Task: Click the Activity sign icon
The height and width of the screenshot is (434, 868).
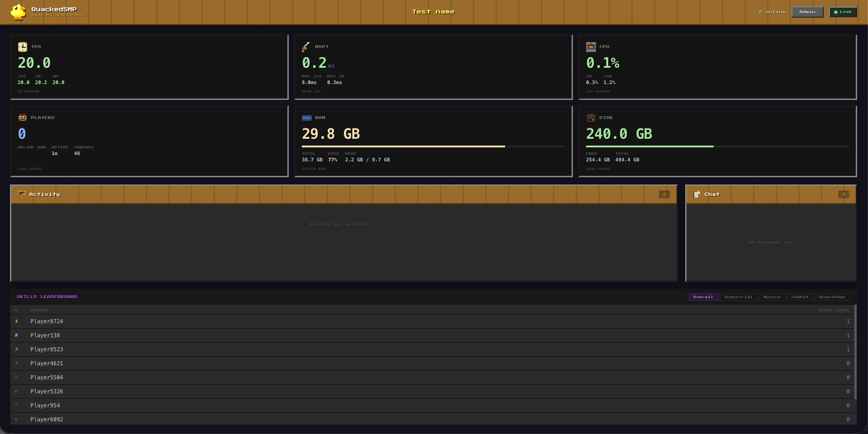Action: coord(21,194)
